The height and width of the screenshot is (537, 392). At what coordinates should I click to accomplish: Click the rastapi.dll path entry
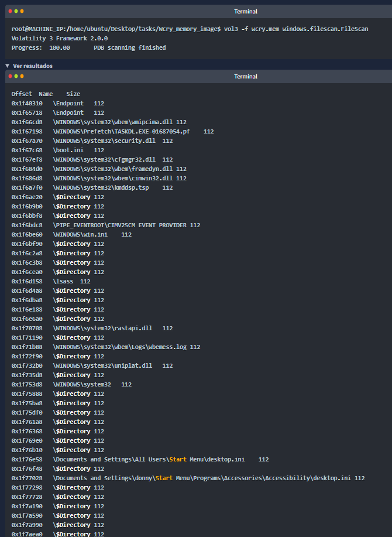click(x=102, y=328)
